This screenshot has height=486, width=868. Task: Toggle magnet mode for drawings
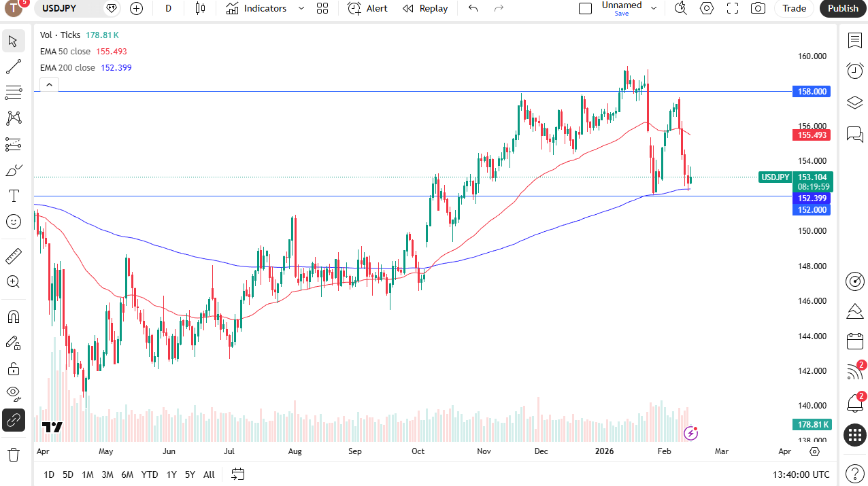[x=13, y=317]
